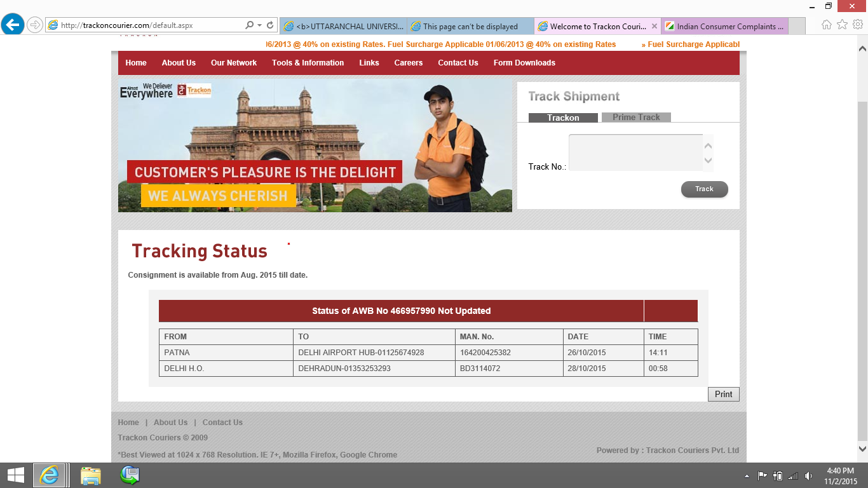The width and height of the screenshot is (868, 488).
Task: Open the browser Home icon
Action: [827, 25]
